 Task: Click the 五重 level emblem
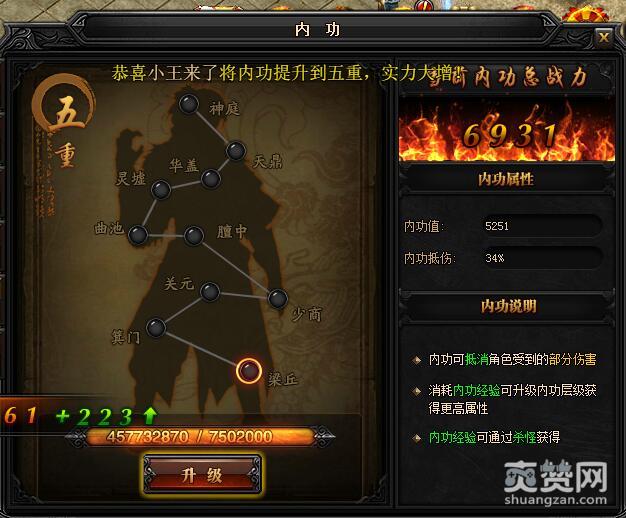click(64, 120)
